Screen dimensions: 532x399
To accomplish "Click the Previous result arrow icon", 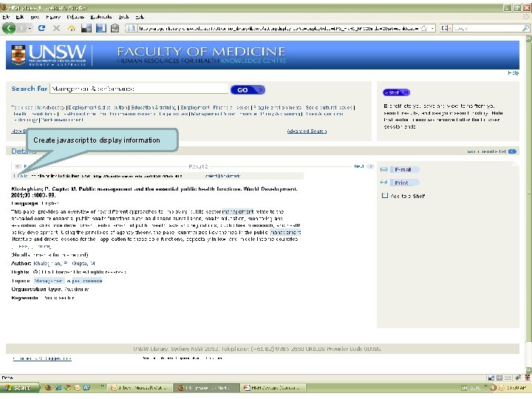I will click(x=18, y=166).
